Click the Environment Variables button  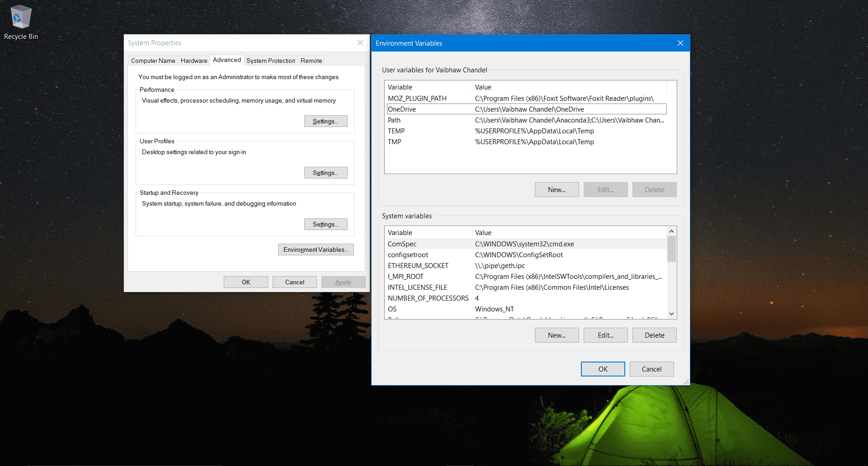316,249
